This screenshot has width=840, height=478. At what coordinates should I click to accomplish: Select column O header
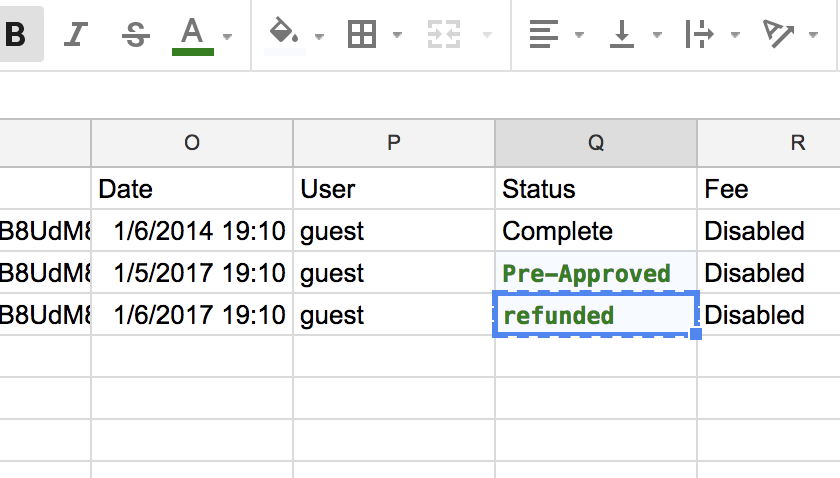(x=192, y=143)
